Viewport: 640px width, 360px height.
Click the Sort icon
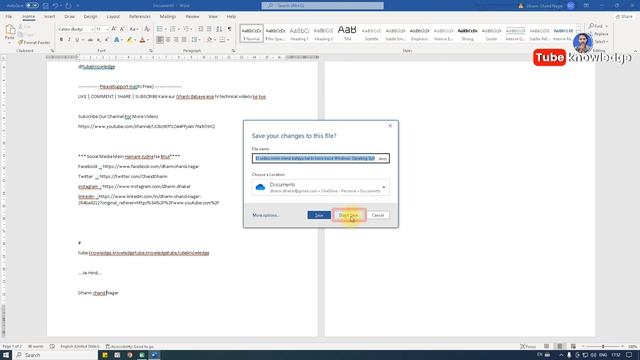click(220, 29)
